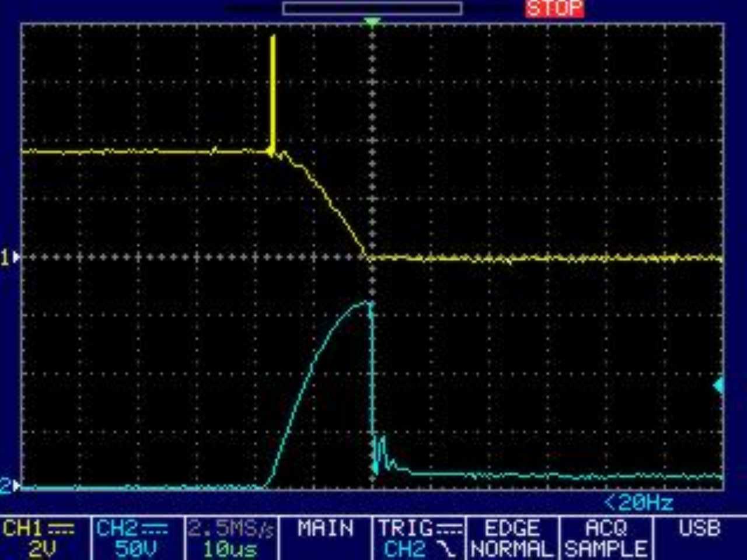747x560 pixels.
Task: Click the CH1 ground reference marker
Action: [11, 257]
